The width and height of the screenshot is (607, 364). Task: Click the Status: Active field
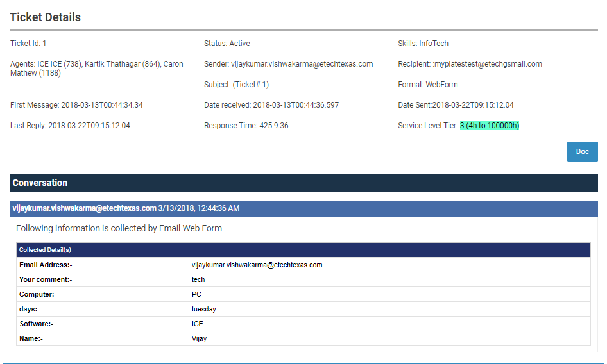pyautogui.click(x=227, y=44)
